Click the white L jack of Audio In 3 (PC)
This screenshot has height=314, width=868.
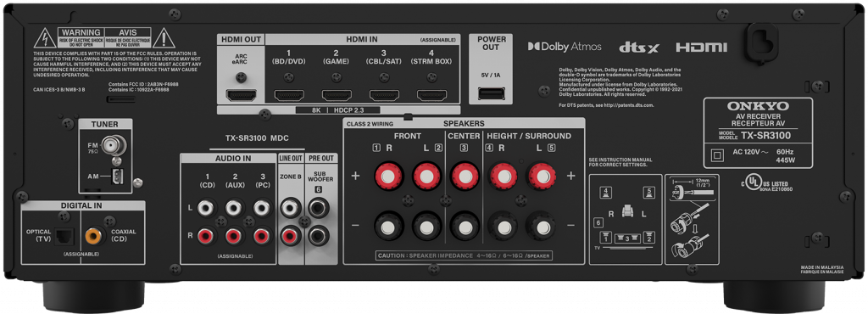click(261, 208)
